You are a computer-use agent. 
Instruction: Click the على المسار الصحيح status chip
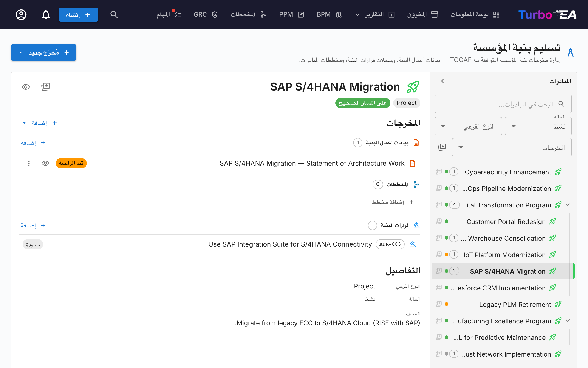tap(363, 103)
